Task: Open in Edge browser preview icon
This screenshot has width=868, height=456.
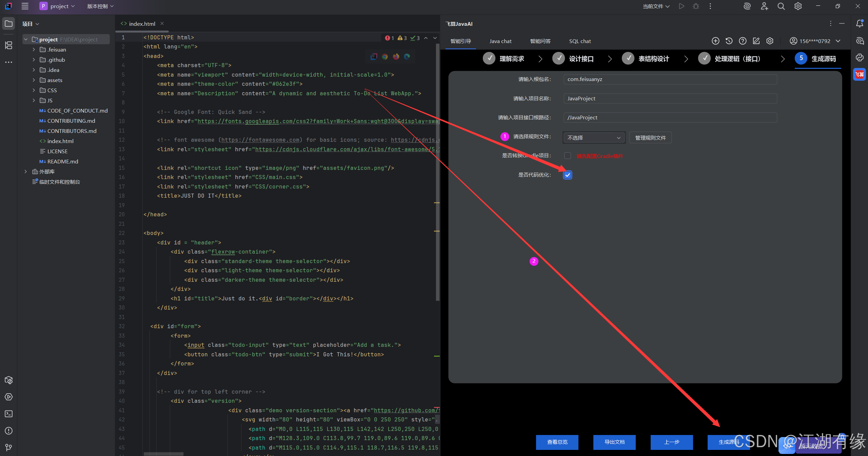Action: click(x=407, y=57)
